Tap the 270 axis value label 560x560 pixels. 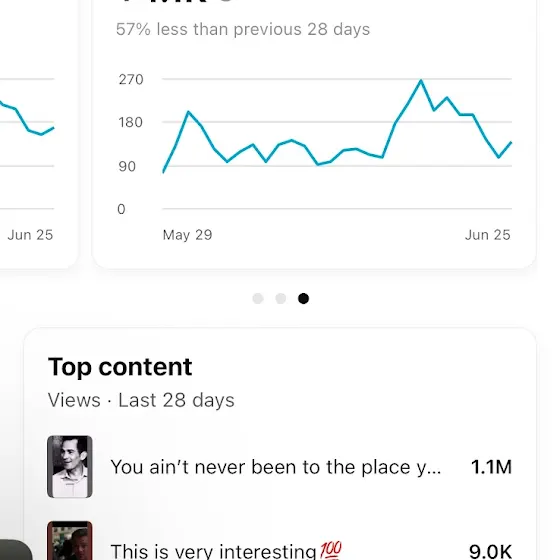point(131,79)
